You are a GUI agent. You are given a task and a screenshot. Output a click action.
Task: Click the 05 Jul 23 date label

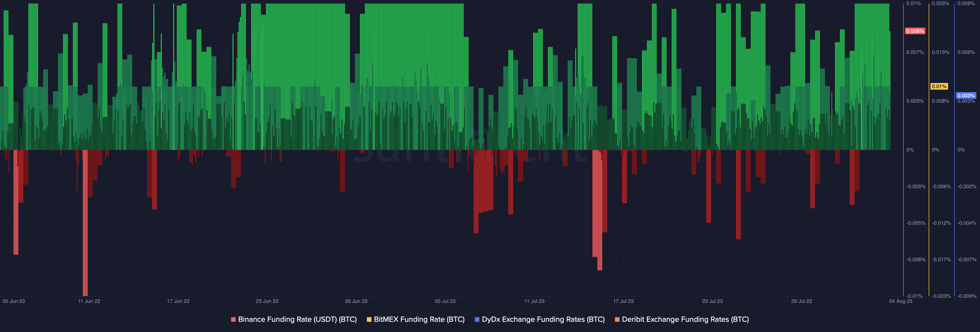(x=445, y=301)
